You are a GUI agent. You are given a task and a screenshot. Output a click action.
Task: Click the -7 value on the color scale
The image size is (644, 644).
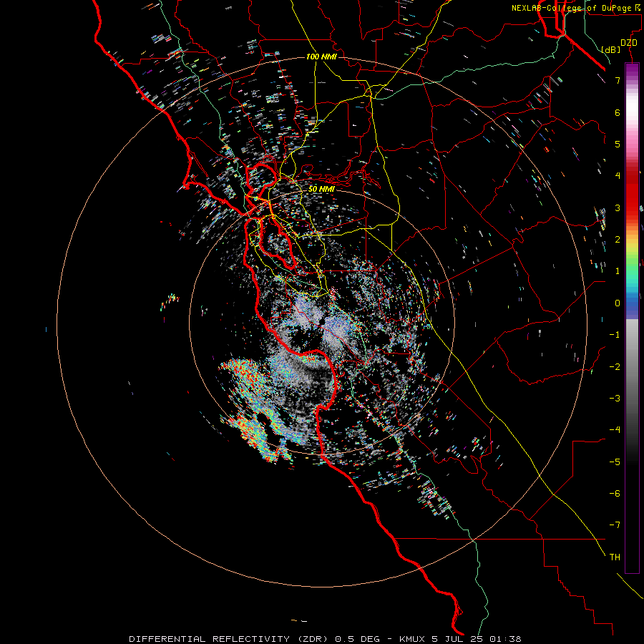615,525
